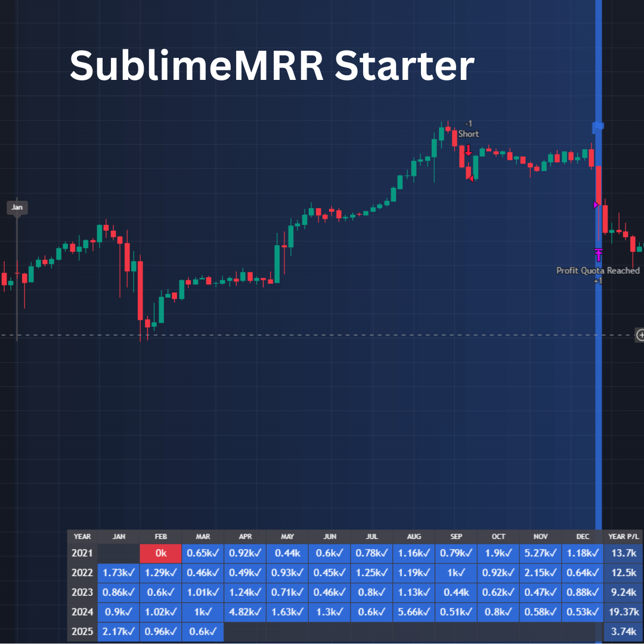Click the blue flag marker atop vertical bar
Screen dimensions: 644x644
pyautogui.click(x=597, y=127)
